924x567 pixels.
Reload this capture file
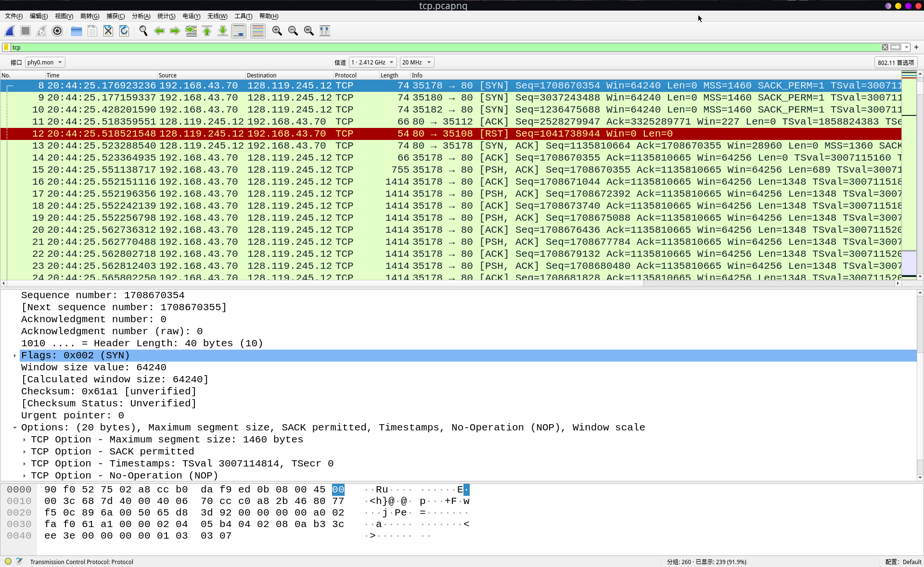[124, 31]
